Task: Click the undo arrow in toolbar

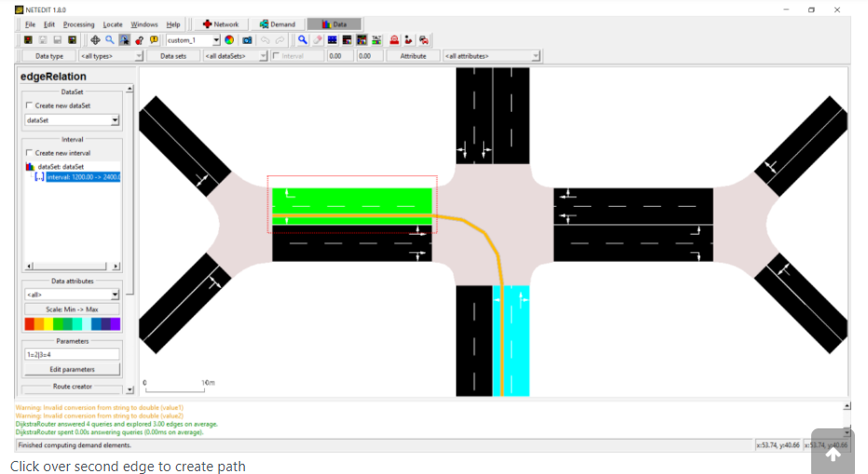Action: point(264,40)
